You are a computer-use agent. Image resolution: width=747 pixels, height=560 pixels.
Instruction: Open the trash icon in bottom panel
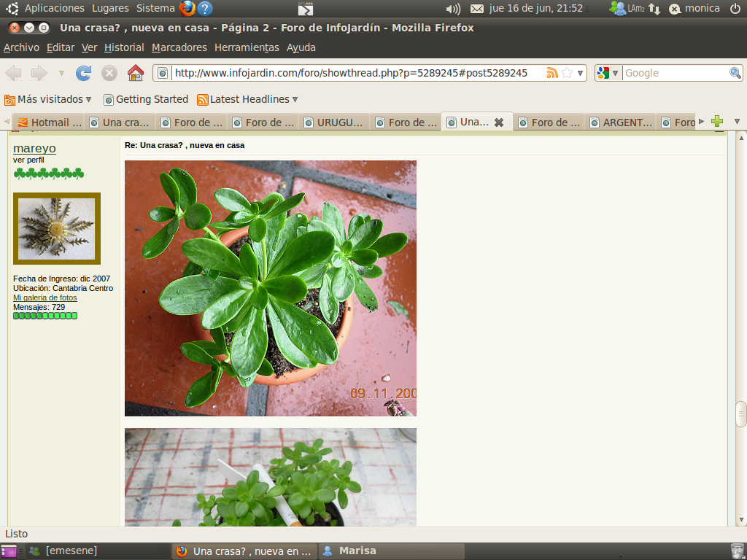pos(737,551)
